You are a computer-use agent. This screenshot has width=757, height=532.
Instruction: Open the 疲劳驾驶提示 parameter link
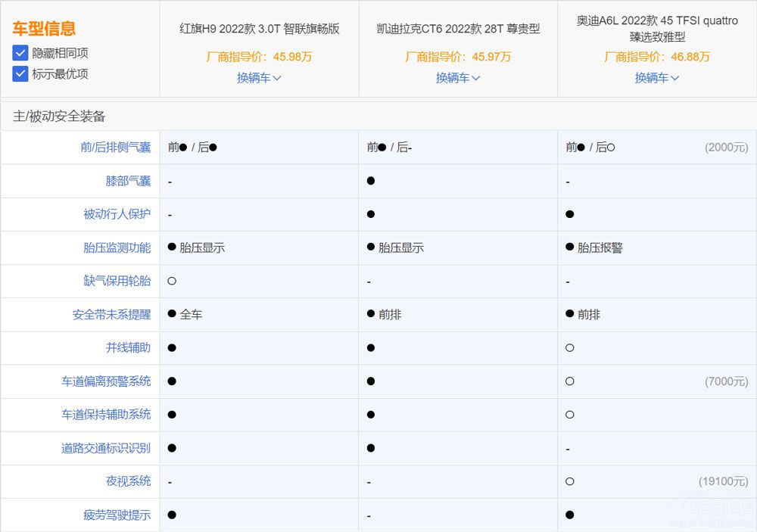tap(119, 515)
